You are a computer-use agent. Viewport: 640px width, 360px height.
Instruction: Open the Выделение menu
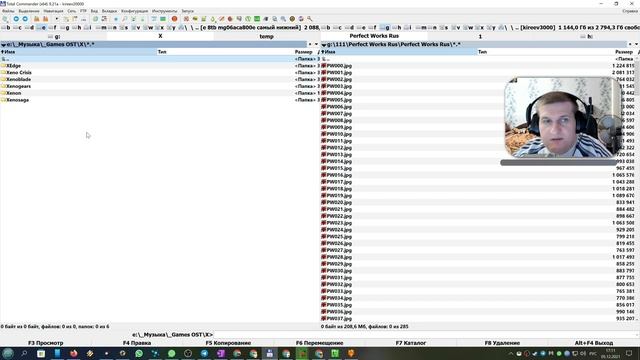[x=29, y=11]
